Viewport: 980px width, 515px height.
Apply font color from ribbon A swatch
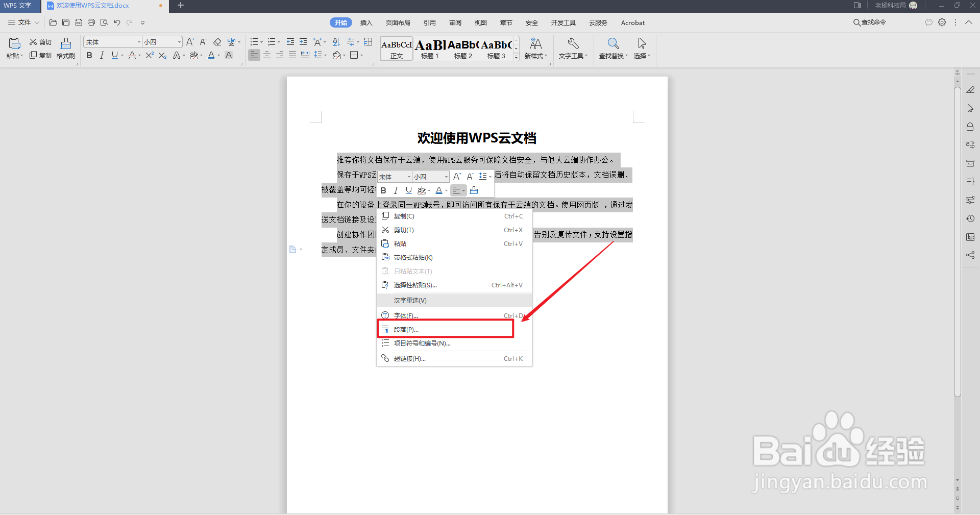pyautogui.click(x=211, y=55)
